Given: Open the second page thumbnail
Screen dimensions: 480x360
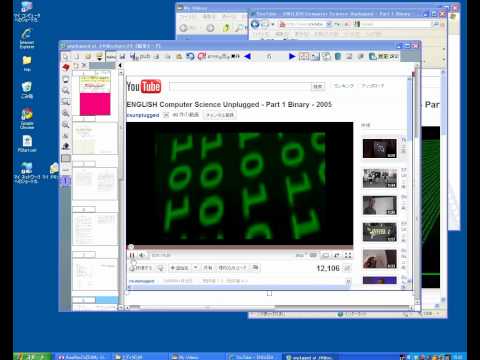Looking at the screenshot, I should point(95,138).
